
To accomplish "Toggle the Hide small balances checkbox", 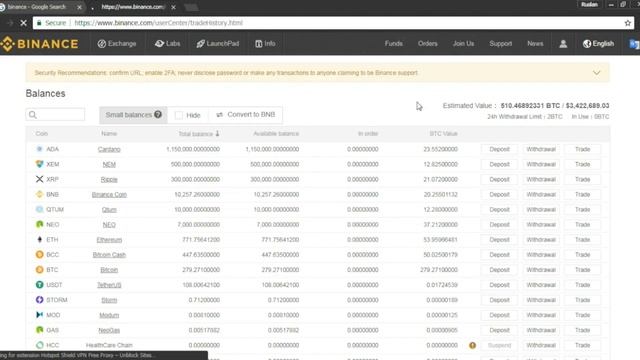I will [179, 115].
